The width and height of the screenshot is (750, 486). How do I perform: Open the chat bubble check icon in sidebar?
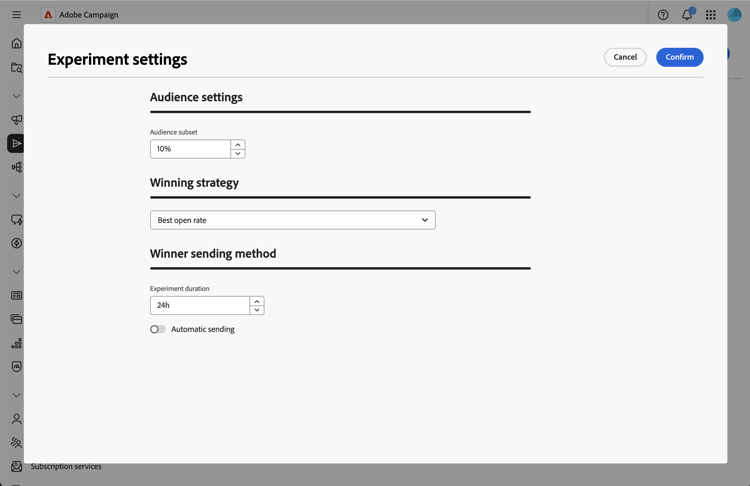click(x=16, y=220)
